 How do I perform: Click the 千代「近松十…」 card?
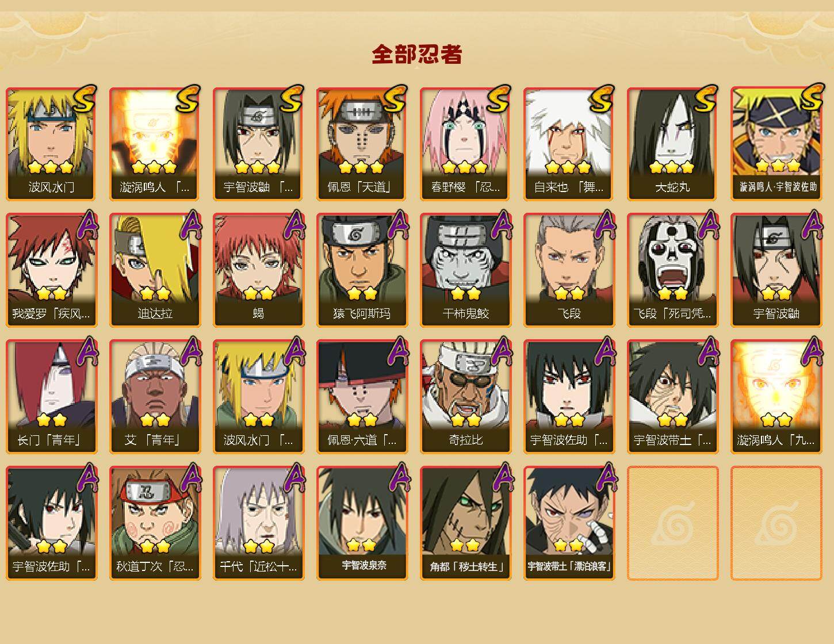pyautogui.click(x=259, y=523)
